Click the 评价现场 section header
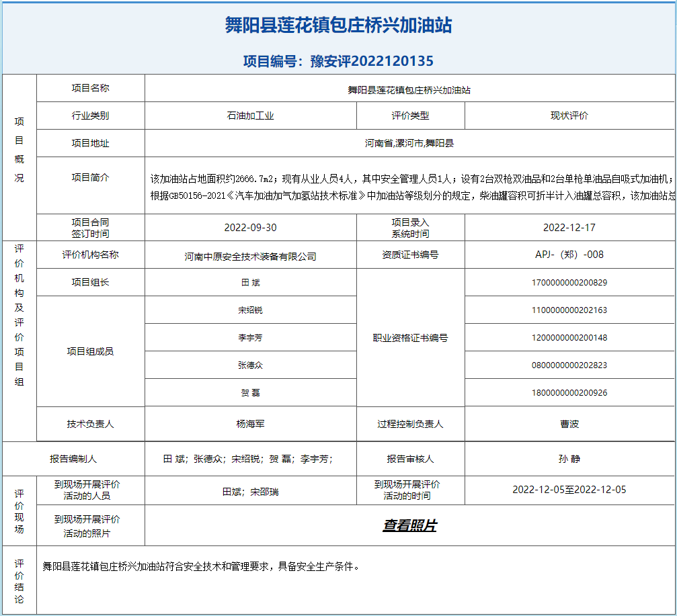677x616 pixels. [x=19, y=511]
